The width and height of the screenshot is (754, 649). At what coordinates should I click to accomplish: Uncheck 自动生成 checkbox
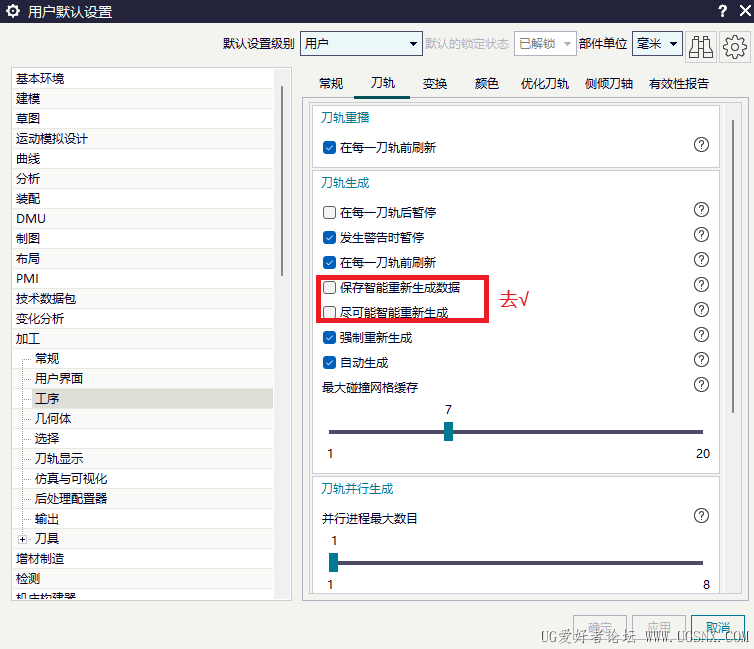coord(329,362)
